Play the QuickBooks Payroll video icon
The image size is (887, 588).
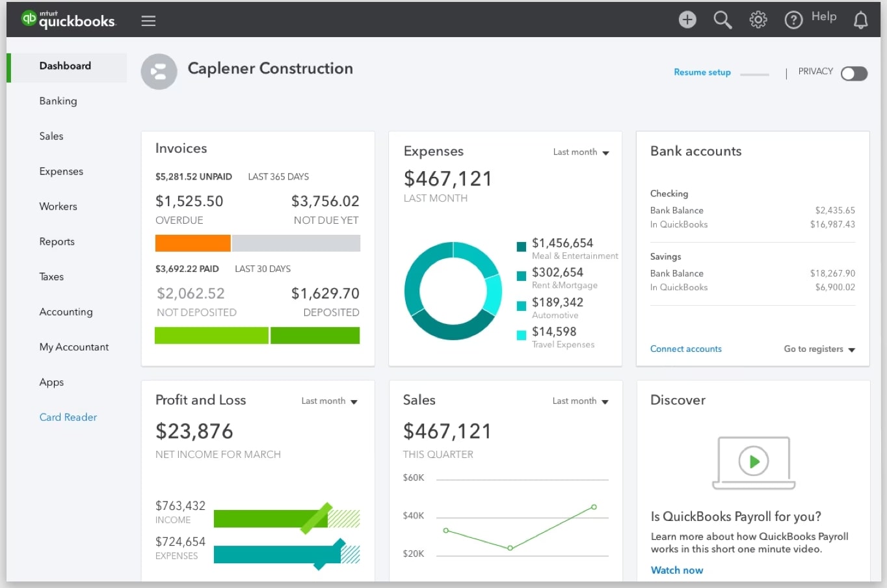pyautogui.click(x=754, y=462)
